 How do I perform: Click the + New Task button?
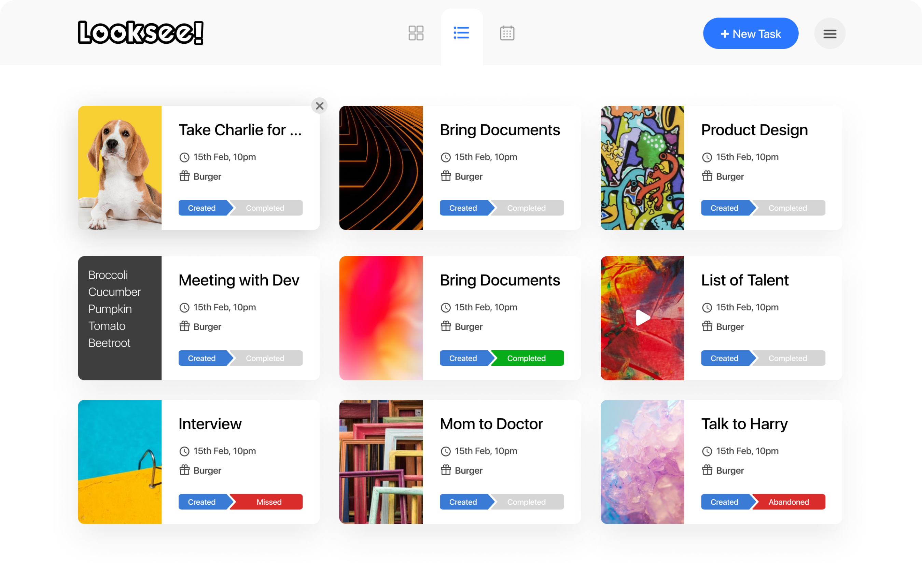pyautogui.click(x=751, y=34)
